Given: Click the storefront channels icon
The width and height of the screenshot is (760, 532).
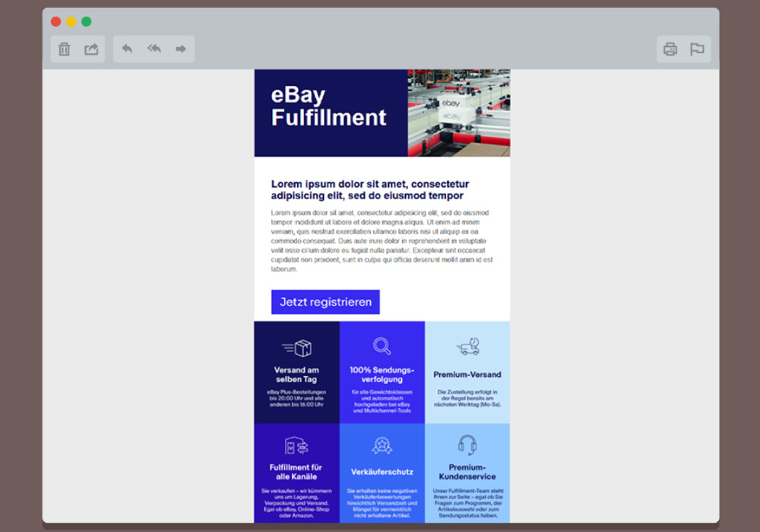Looking at the screenshot, I should 296,446.
